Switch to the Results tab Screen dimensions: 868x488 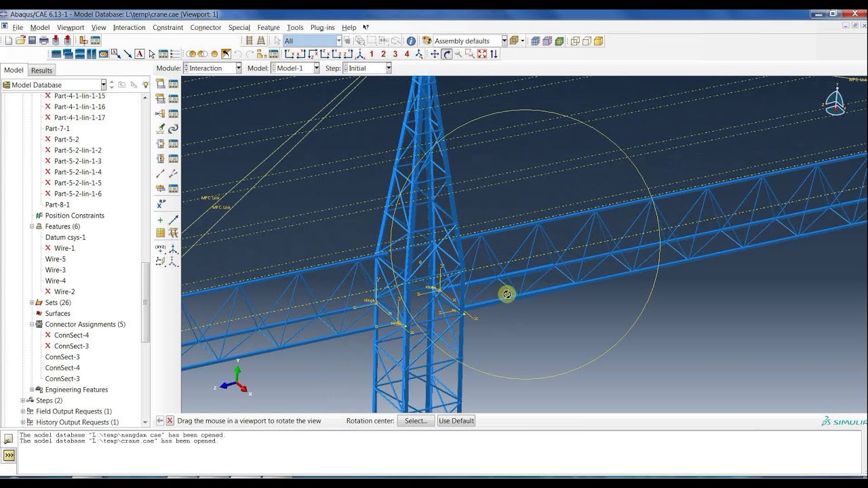click(41, 70)
